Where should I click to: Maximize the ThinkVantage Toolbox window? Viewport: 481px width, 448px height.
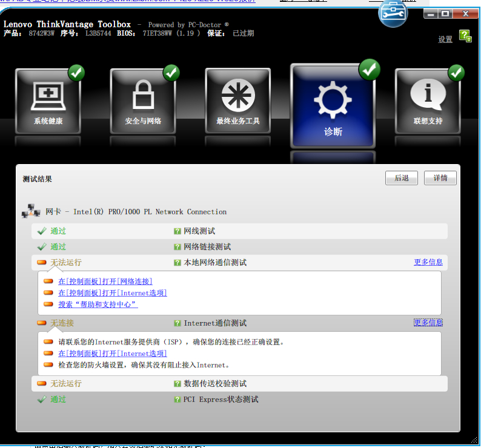(445, 14)
